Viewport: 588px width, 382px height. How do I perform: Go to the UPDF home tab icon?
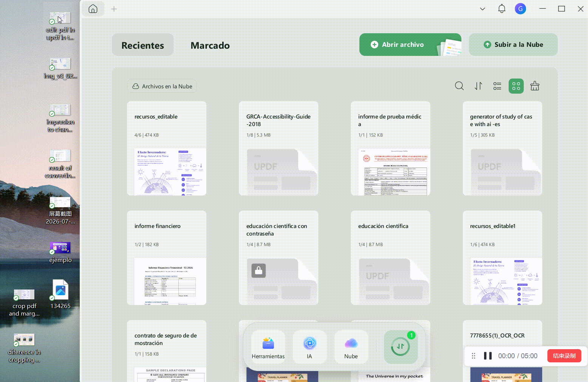pos(93,9)
